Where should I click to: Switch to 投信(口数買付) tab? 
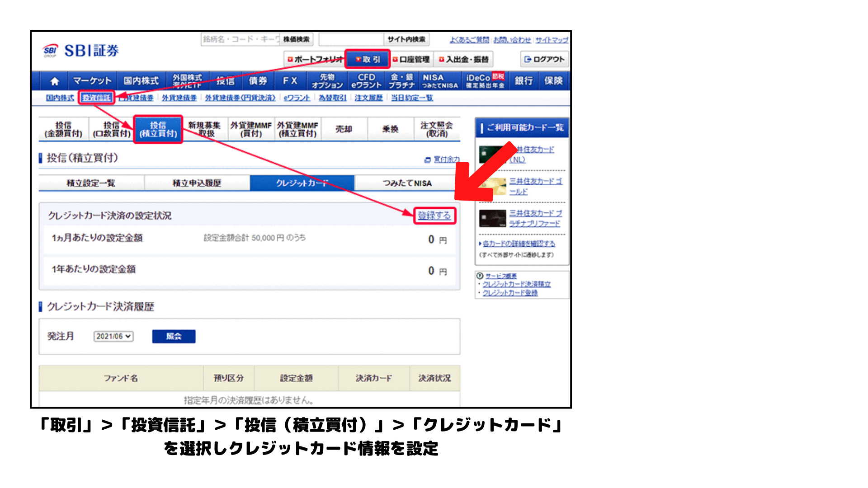pos(112,129)
